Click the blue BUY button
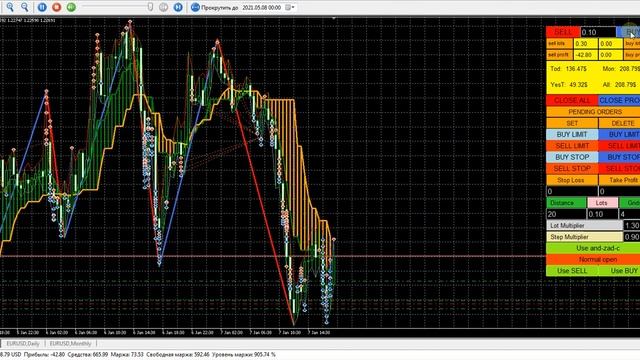This screenshot has width=640, height=360. pyautogui.click(x=628, y=32)
